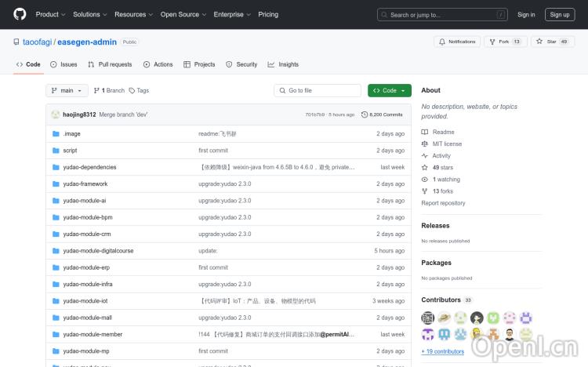Viewport: 588px width, 367px height.
Task: Expand the green Code dropdown button
Action: [389, 90]
